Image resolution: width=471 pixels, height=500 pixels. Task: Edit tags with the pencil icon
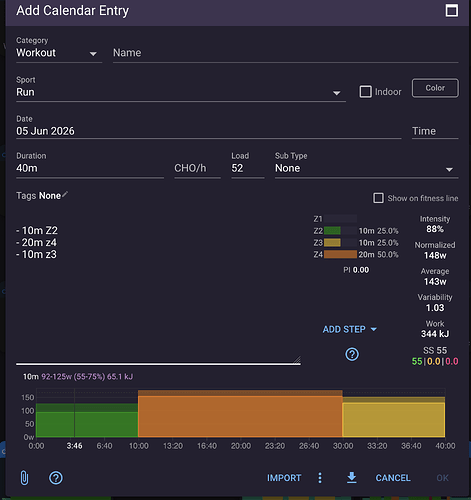[x=65, y=194]
